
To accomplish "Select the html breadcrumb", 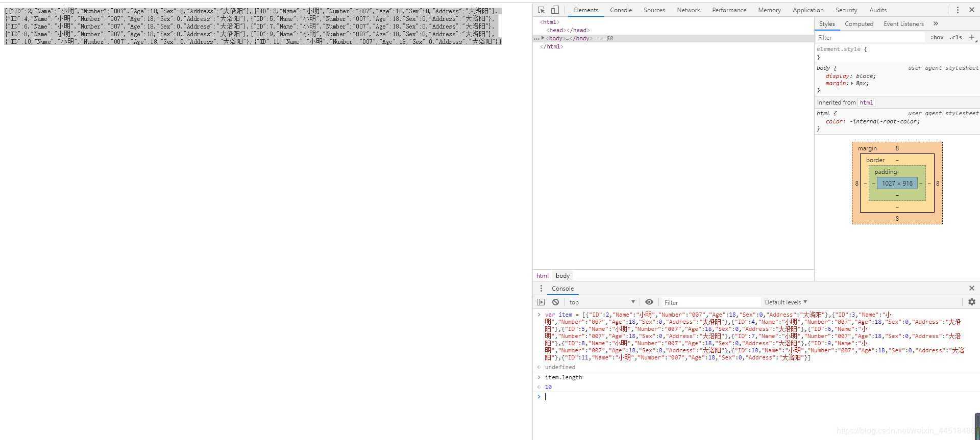I will [x=542, y=276].
